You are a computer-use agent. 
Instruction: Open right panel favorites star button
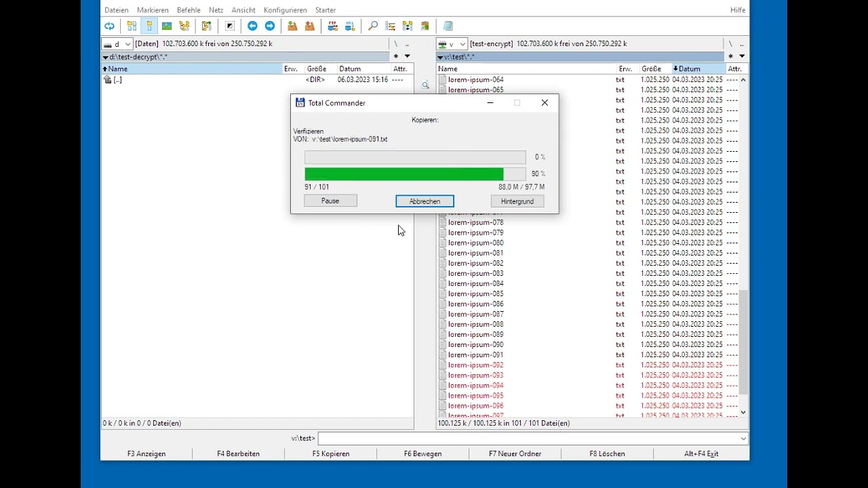click(731, 56)
